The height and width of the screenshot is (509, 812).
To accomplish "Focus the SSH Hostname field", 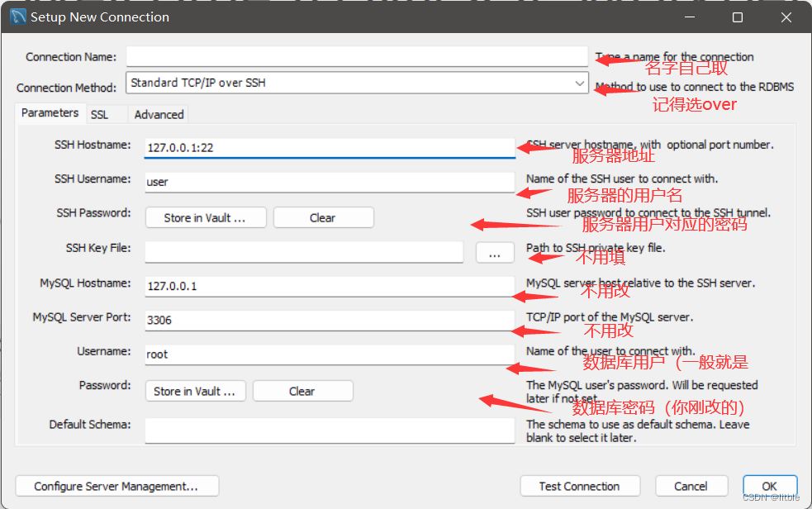I will [330, 148].
